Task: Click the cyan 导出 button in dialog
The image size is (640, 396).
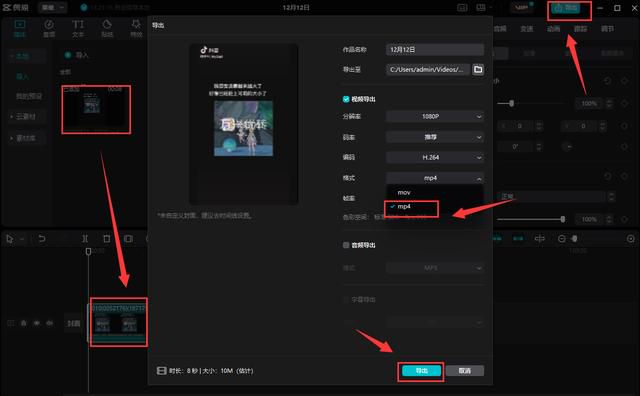Action: 421,371
